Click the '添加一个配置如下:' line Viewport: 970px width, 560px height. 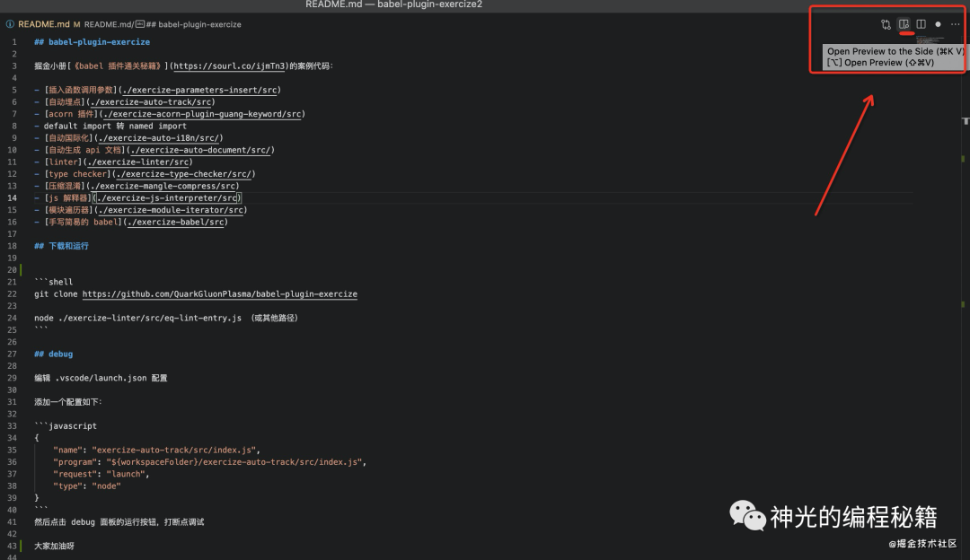(68, 402)
